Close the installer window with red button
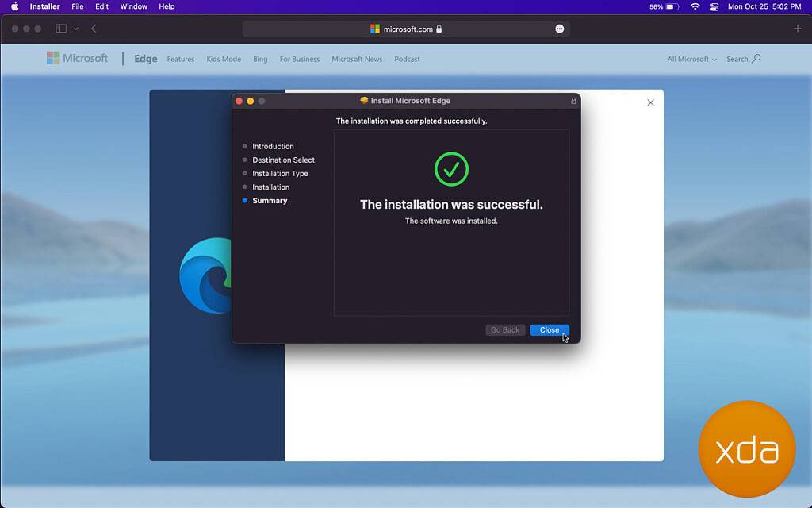 (x=239, y=101)
